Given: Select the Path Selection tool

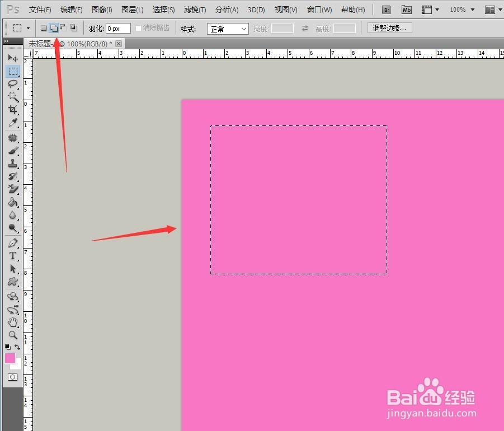Looking at the screenshot, I should [13, 269].
